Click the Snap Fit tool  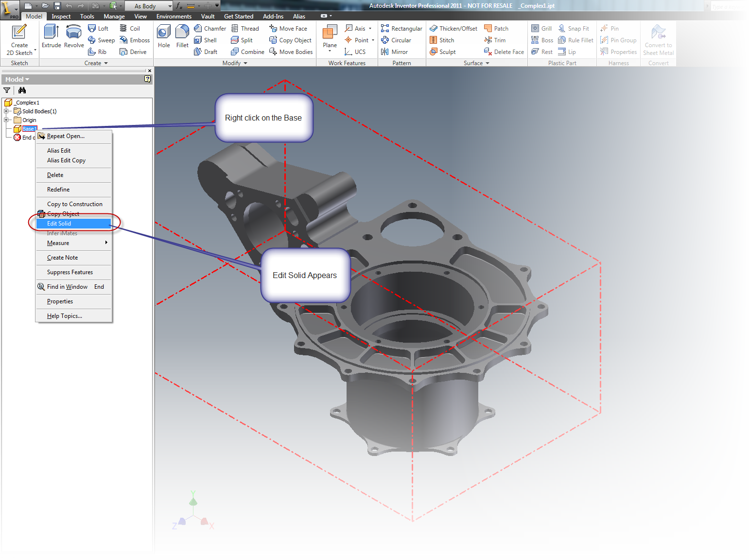[574, 29]
